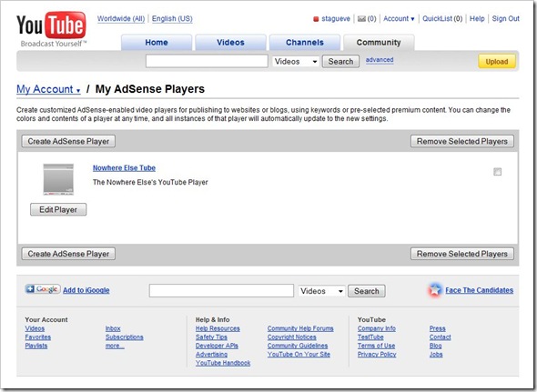Open the footer Jobs link
Viewport: 537px width, 392px height.
436,355
